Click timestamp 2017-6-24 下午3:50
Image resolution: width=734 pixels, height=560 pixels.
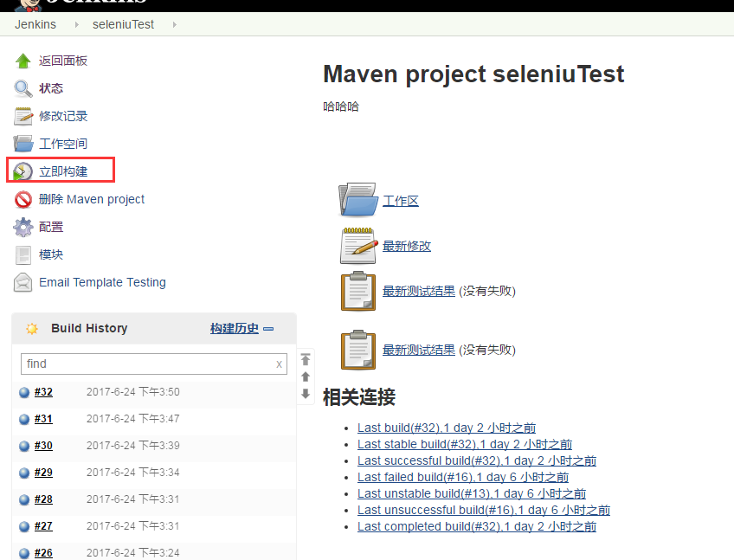pyautogui.click(x=133, y=392)
